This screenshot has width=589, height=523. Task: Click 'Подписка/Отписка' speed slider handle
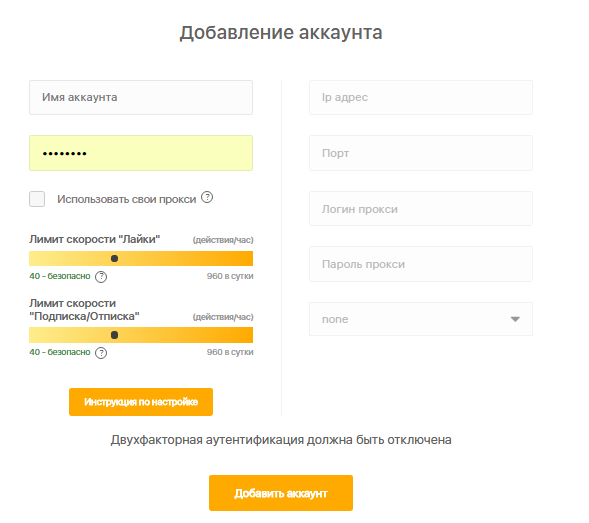click(115, 335)
